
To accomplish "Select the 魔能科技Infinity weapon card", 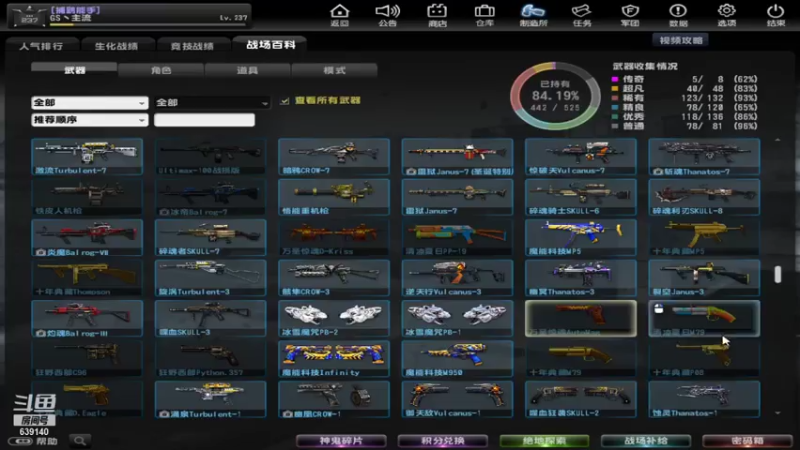I will point(334,359).
